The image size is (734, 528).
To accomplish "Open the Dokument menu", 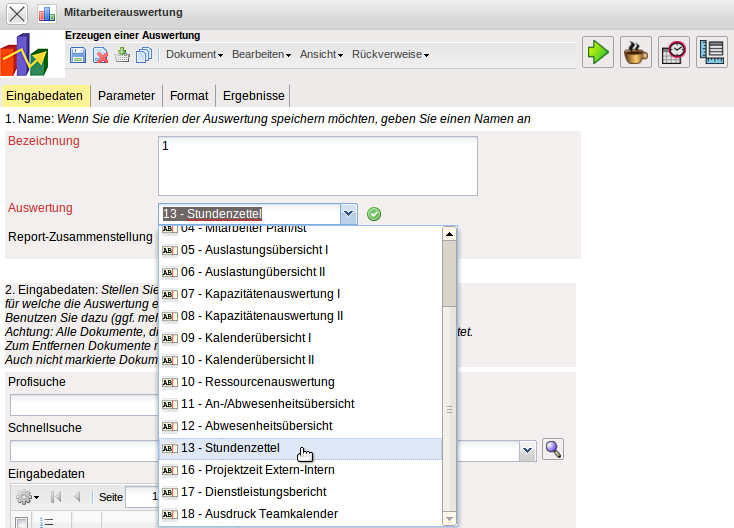I will (194, 55).
